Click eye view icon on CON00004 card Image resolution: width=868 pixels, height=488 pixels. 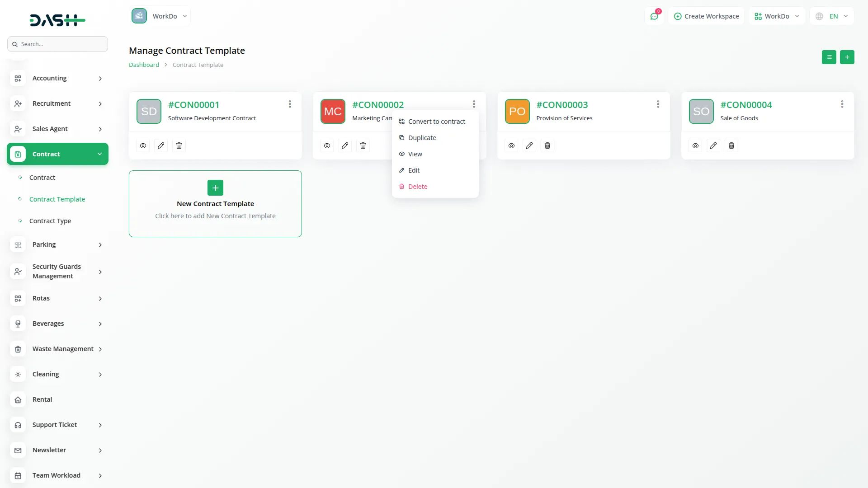click(695, 145)
